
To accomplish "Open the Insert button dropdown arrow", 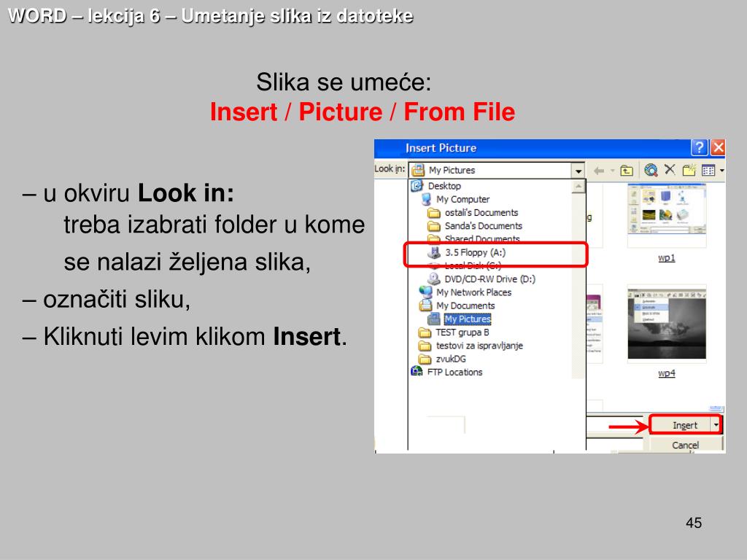I will coord(716,425).
